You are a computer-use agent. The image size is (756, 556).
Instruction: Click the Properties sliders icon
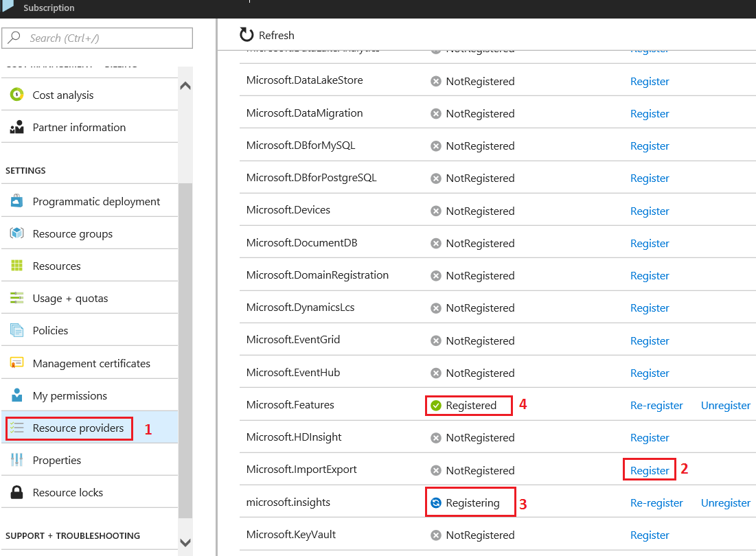click(x=17, y=460)
